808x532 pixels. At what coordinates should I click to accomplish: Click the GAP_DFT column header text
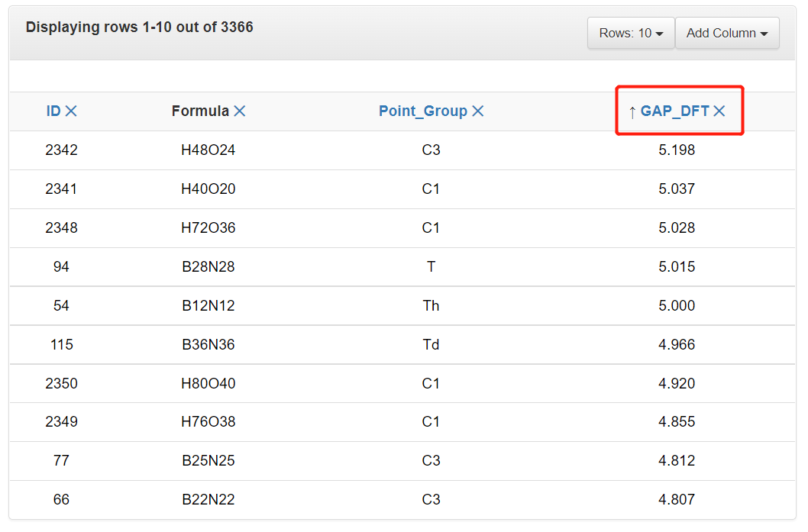tap(674, 111)
